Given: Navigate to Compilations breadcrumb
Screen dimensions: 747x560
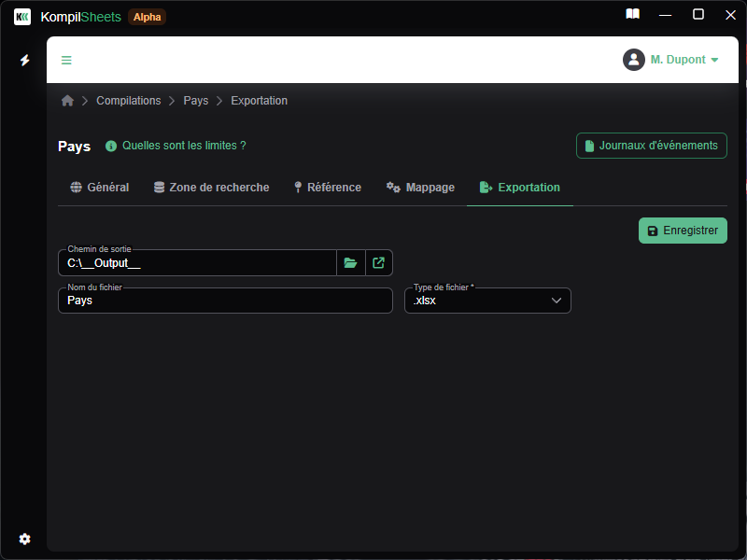Looking at the screenshot, I should [128, 101].
